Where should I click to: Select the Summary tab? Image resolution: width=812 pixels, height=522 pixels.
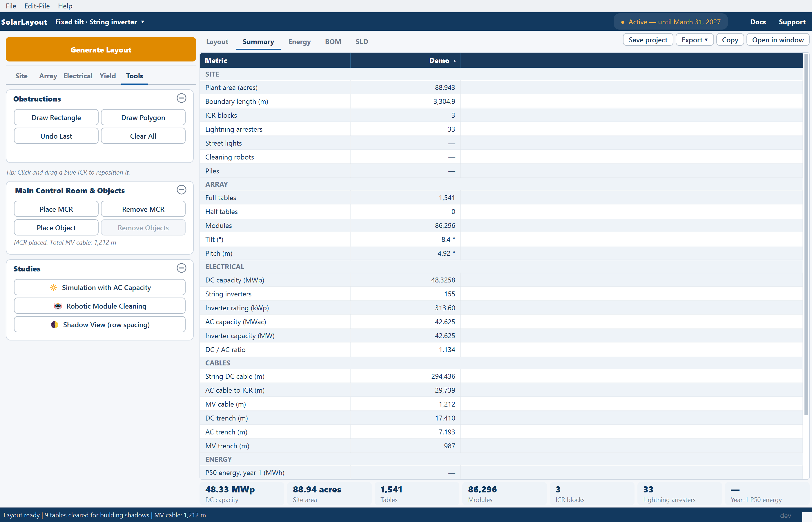coord(258,42)
